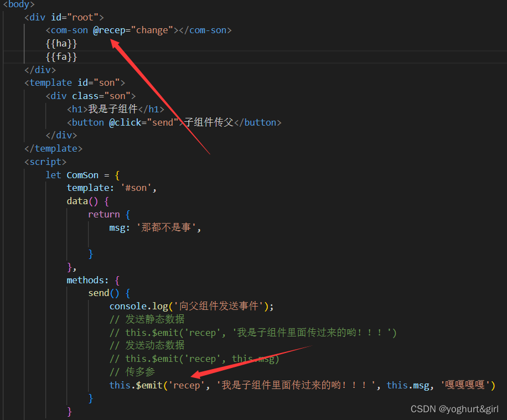Click the opening script tag
This screenshot has height=420, width=507.
(x=45, y=162)
